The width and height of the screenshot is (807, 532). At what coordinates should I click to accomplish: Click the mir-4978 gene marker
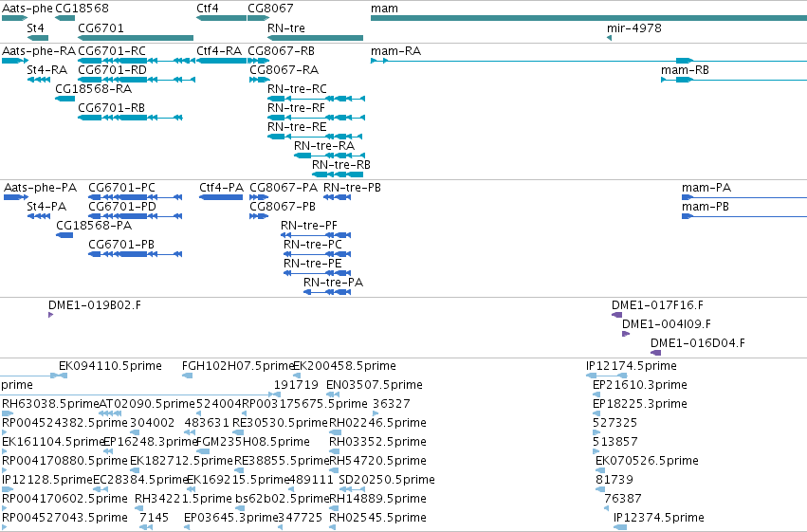point(610,38)
